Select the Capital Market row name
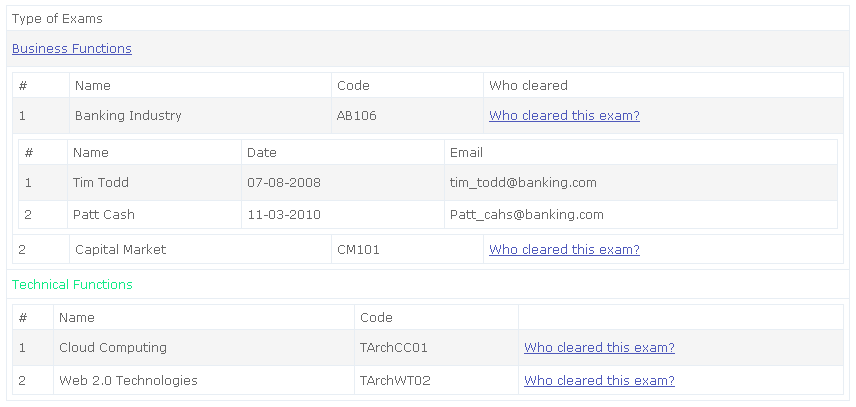The image size is (856, 407). (x=121, y=249)
